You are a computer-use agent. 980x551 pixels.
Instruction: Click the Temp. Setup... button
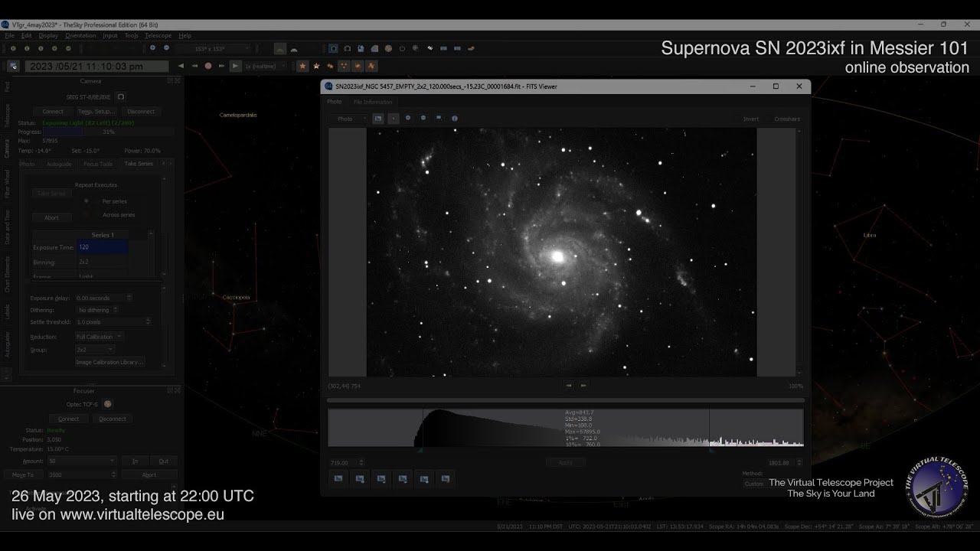(96, 112)
